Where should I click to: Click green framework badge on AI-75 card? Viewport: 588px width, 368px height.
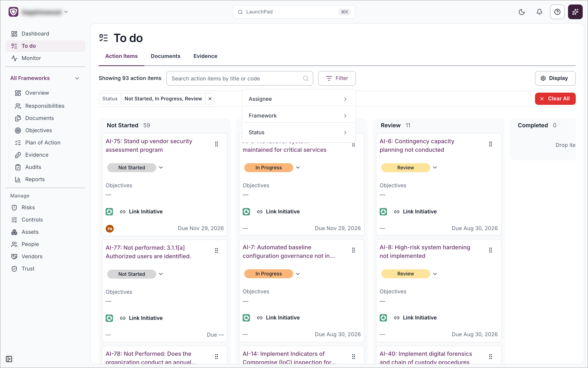(x=109, y=212)
